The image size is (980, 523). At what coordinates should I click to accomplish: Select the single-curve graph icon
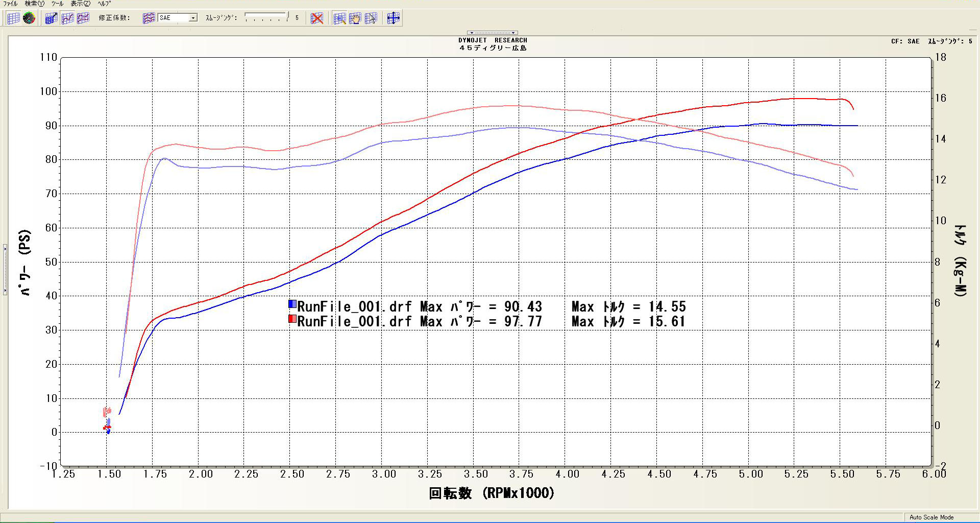67,18
